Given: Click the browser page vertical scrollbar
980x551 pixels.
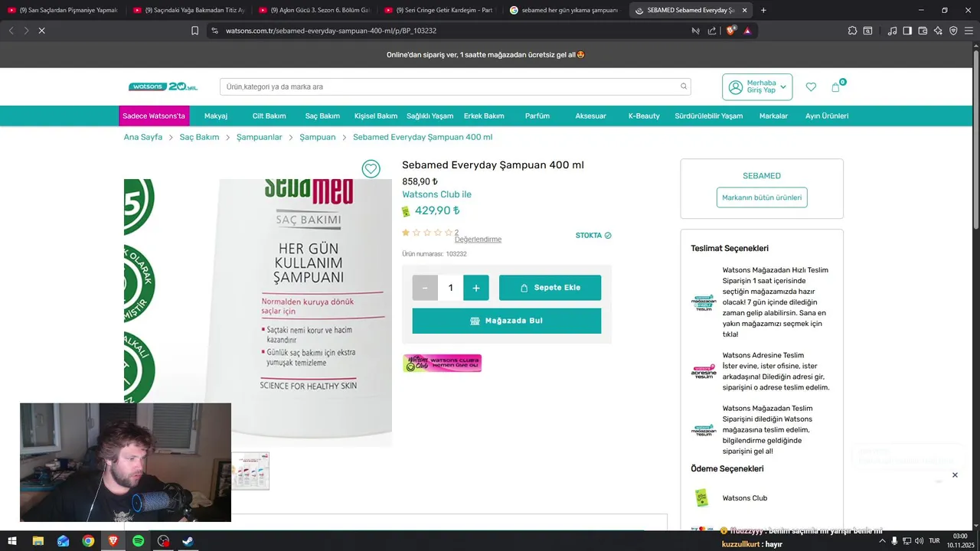Looking at the screenshot, I should click(975, 138).
